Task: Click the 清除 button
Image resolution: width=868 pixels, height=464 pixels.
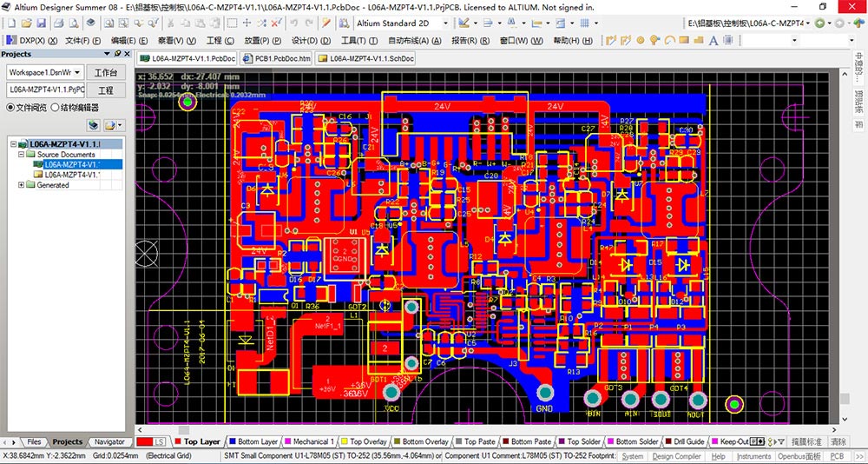Action: click(838, 441)
